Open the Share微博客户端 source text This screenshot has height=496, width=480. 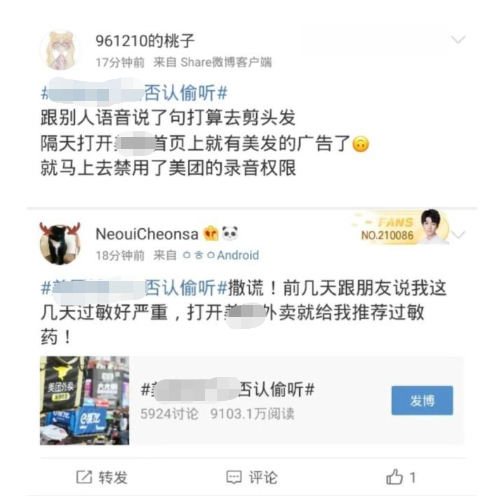pos(226,62)
